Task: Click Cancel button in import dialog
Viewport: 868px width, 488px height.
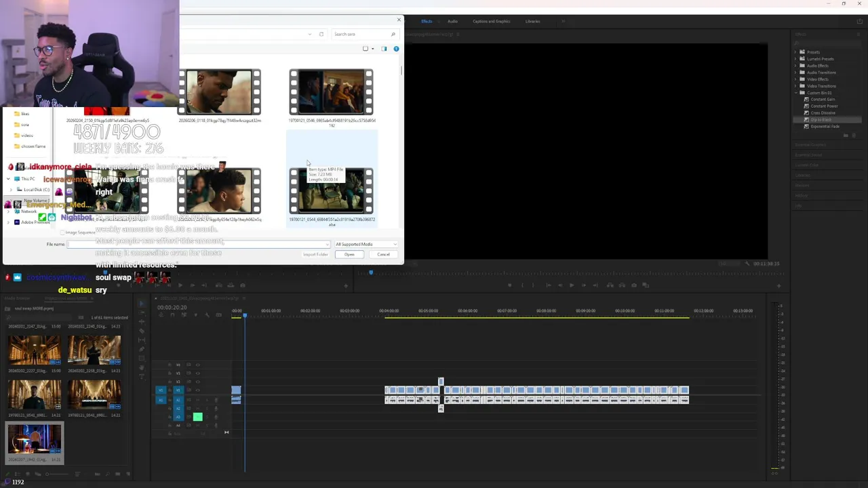Action: (x=383, y=254)
